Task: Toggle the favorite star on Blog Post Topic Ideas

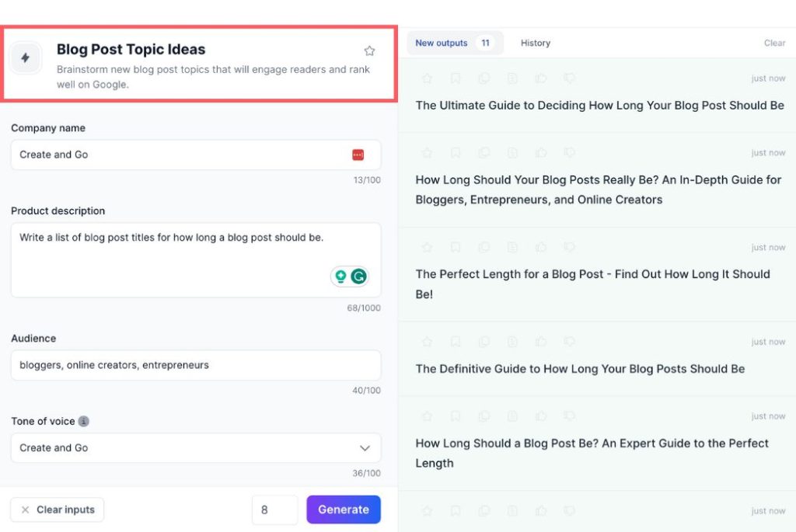Action: click(x=369, y=50)
